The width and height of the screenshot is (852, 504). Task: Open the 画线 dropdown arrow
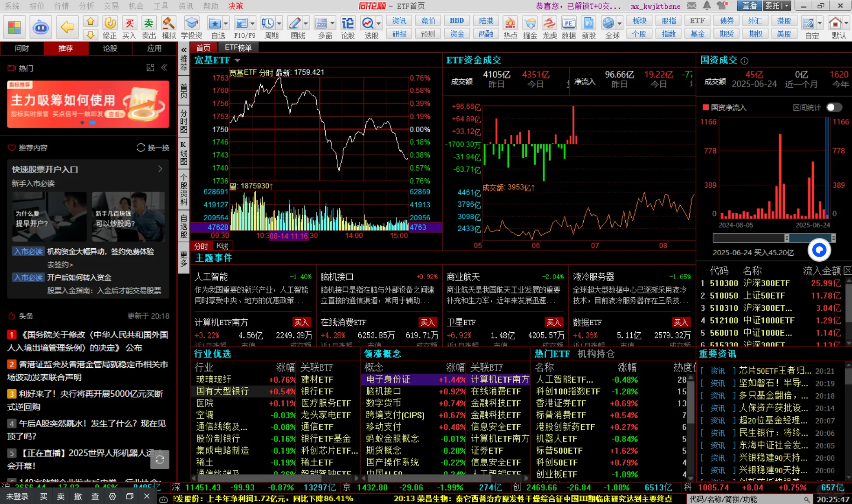pyautogui.click(x=306, y=23)
